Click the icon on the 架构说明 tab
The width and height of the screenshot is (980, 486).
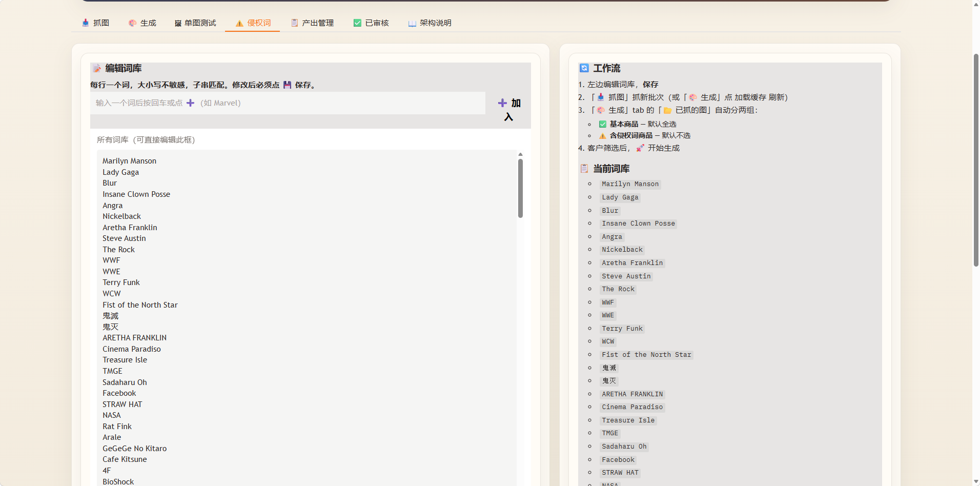pos(412,23)
